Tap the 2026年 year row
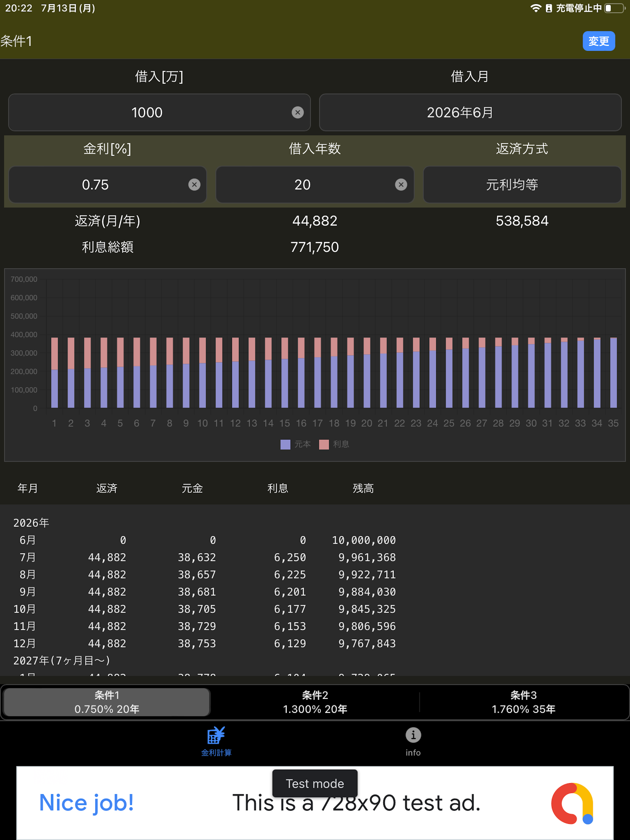 click(31, 523)
